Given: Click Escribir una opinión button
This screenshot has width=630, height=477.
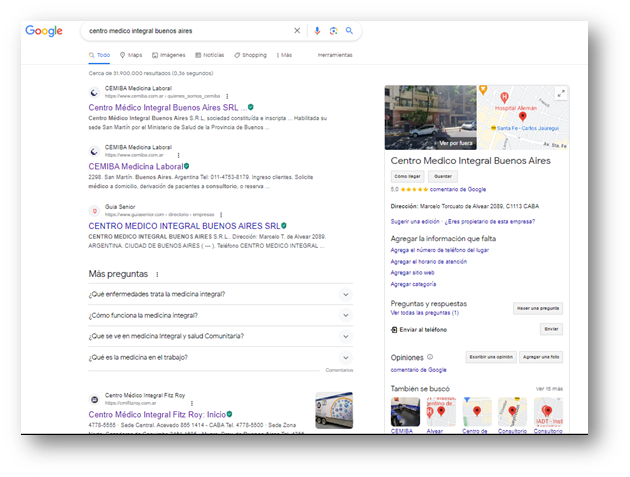Looking at the screenshot, I should click(491, 357).
